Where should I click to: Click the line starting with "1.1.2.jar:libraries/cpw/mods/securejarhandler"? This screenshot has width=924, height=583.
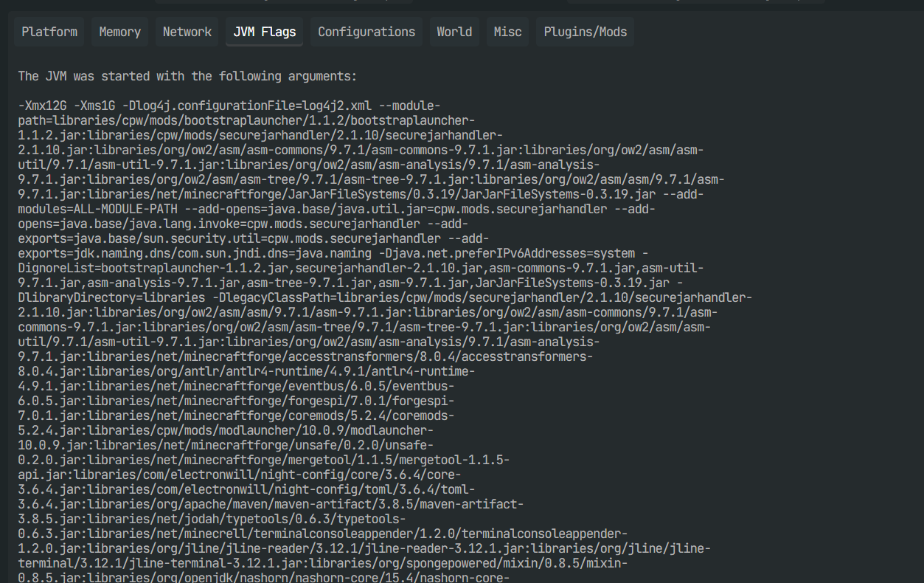261,135
